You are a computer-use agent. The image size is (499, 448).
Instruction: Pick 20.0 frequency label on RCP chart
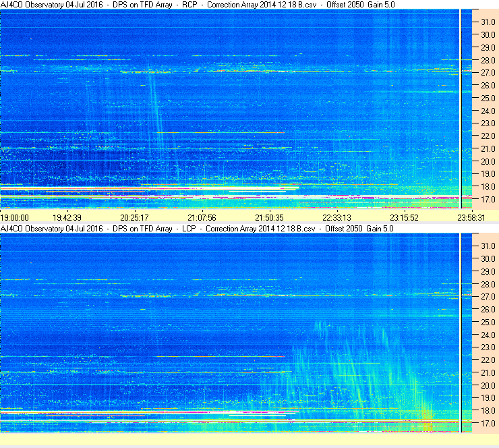coord(488,162)
